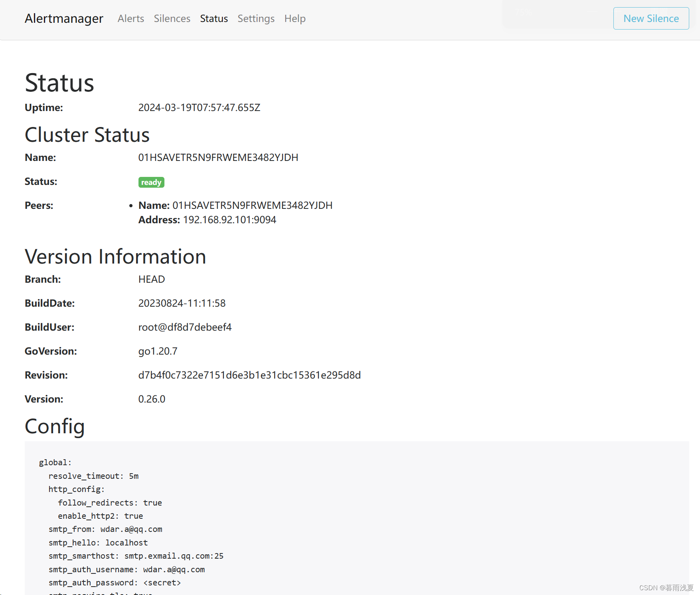Click the Cluster Status heading
This screenshot has width=700, height=595.
(87, 135)
